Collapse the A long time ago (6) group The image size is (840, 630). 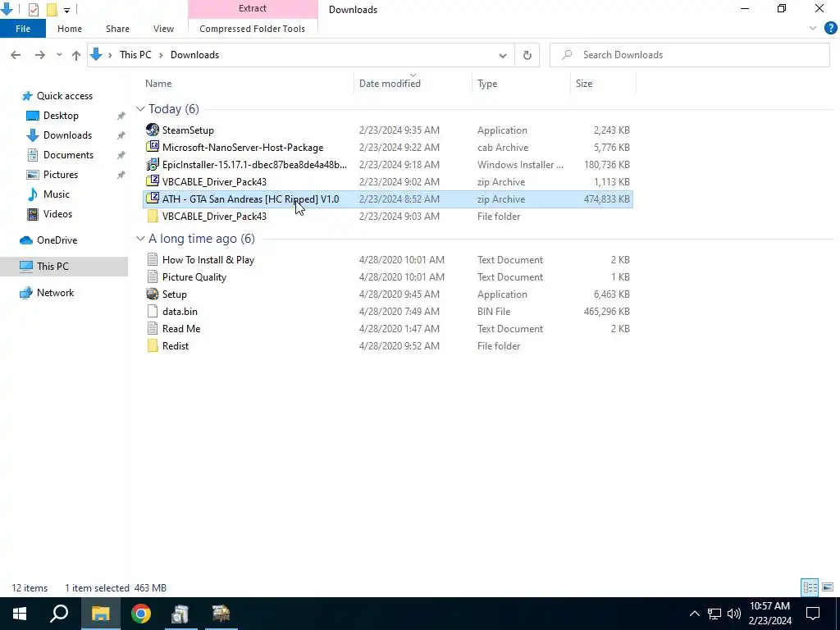140,239
